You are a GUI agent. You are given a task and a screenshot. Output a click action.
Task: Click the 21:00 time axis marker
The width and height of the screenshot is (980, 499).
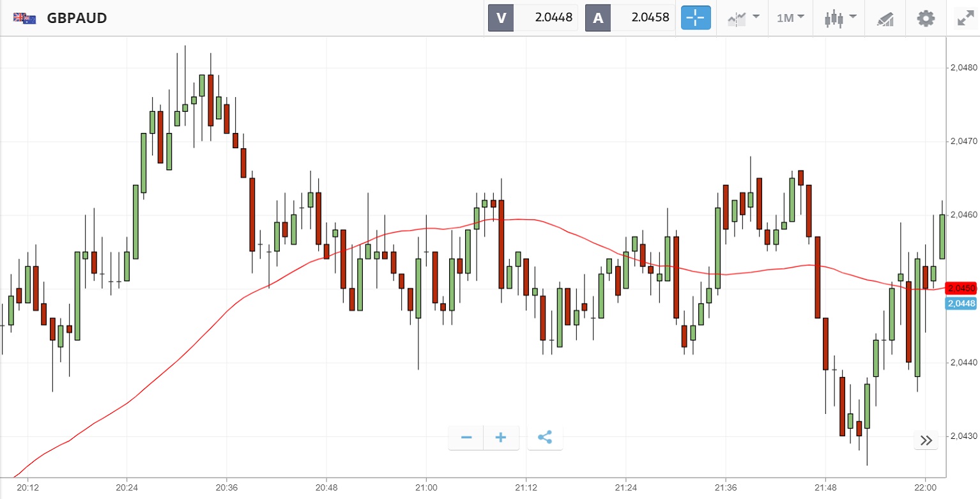(425, 487)
